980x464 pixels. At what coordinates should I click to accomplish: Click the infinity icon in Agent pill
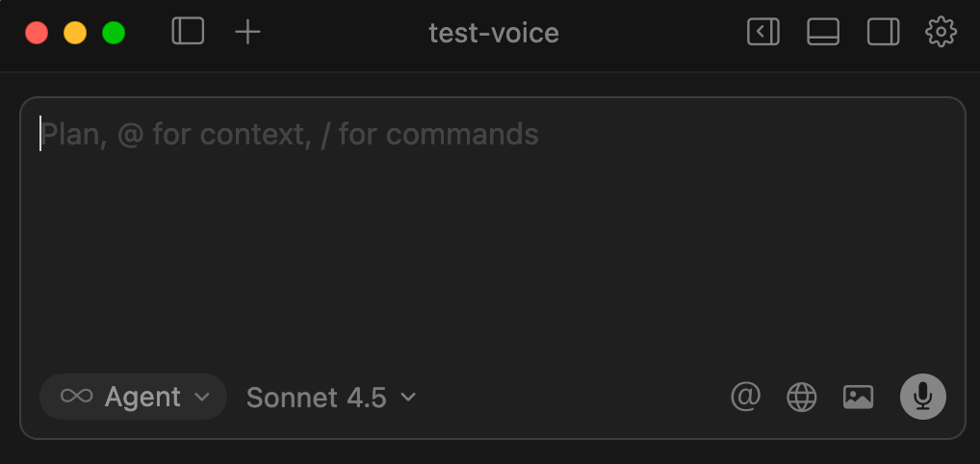[x=76, y=397]
